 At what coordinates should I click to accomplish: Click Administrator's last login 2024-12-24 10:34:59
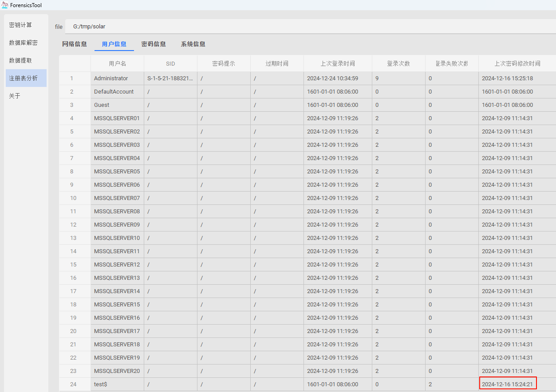pyautogui.click(x=338, y=78)
